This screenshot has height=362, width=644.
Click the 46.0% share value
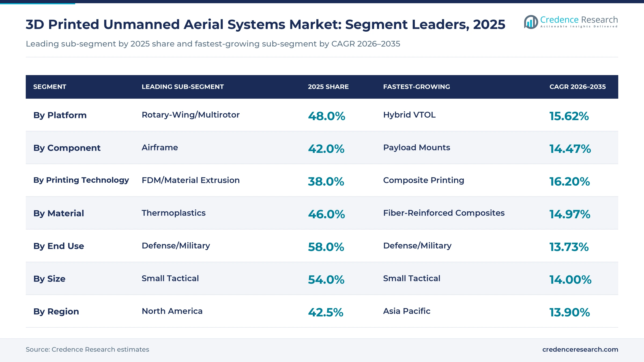click(326, 214)
